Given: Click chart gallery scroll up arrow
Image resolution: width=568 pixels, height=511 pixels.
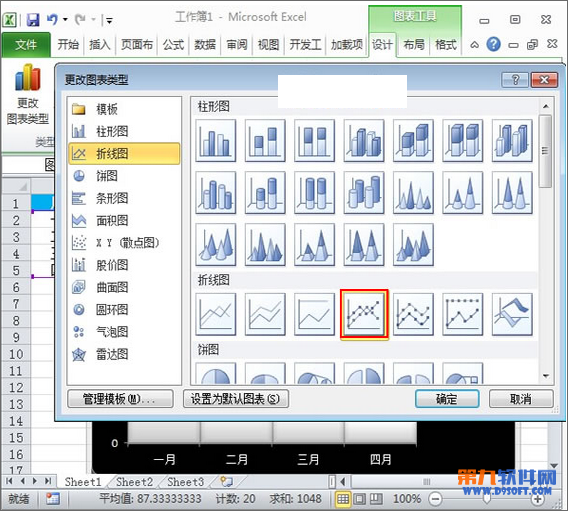Looking at the screenshot, I should tap(546, 106).
